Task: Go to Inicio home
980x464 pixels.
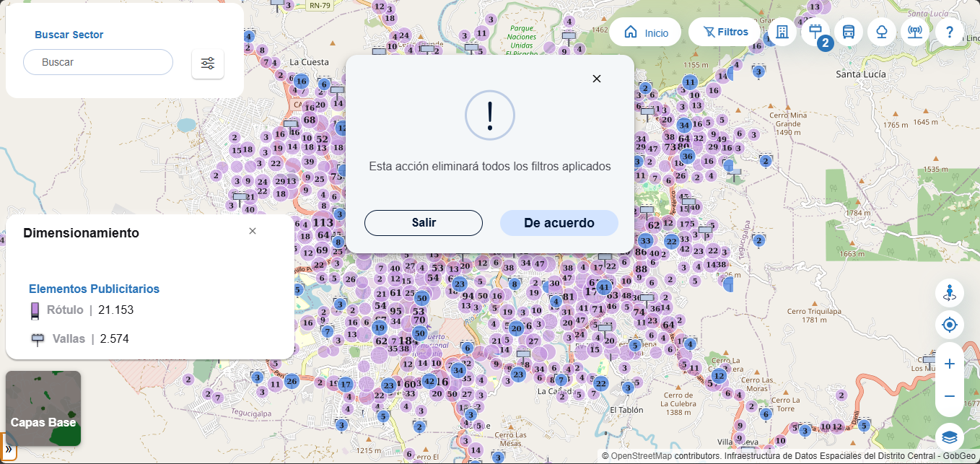Action: click(645, 32)
